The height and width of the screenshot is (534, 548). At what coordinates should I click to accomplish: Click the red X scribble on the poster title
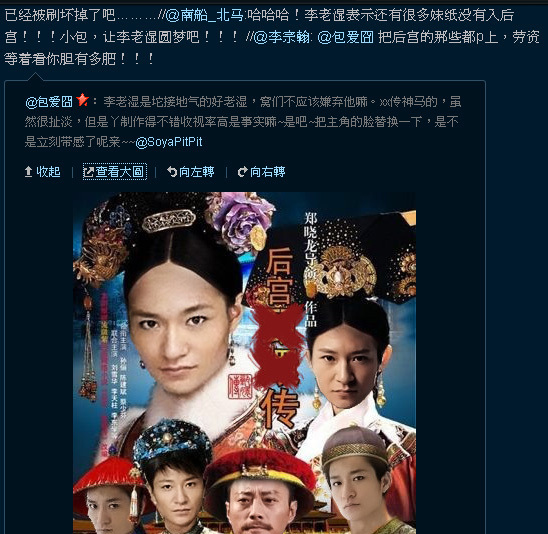tap(278, 346)
